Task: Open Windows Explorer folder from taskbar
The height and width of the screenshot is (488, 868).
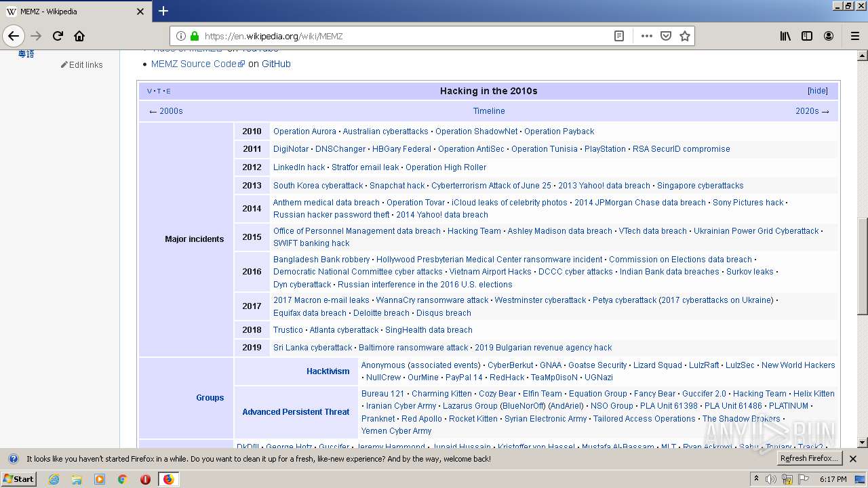Action: coord(77,479)
